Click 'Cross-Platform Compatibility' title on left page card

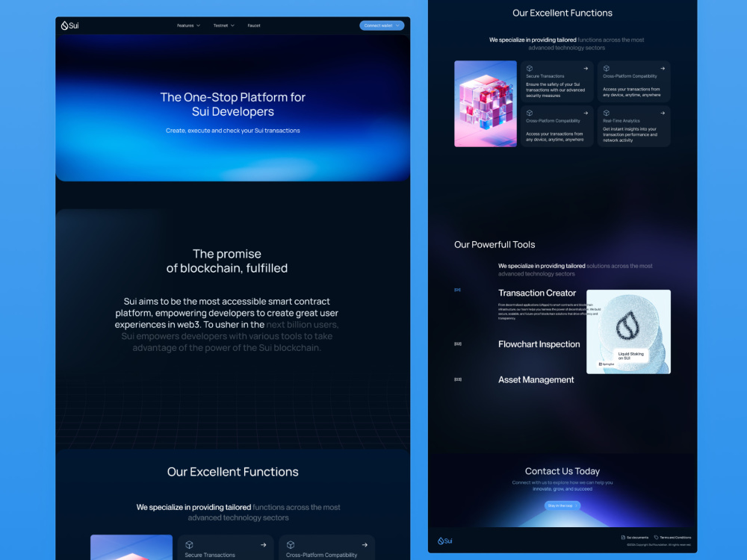[x=321, y=556]
